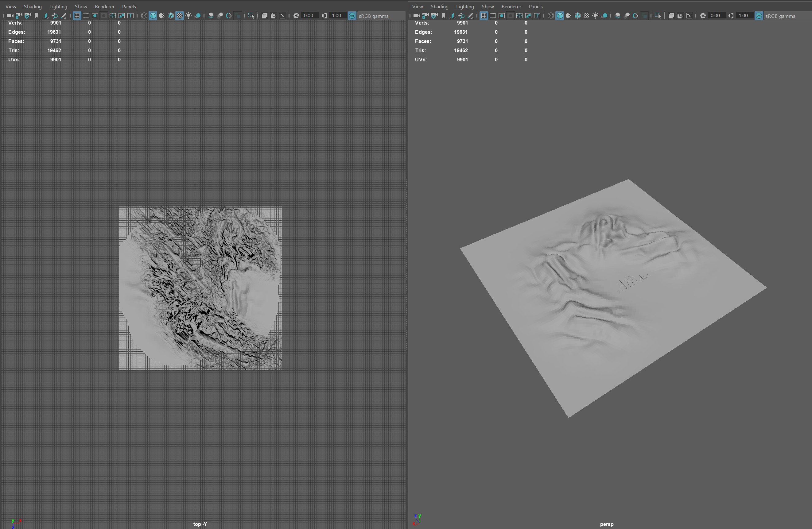The width and height of the screenshot is (812, 529).
Task: Enable the use all lights bulb icon
Action: tap(188, 16)
